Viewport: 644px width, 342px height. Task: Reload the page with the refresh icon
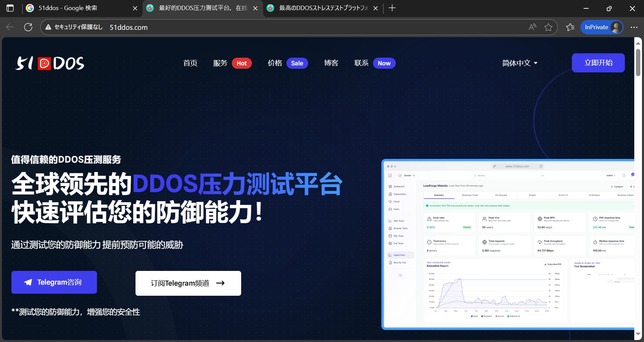click(28, 27)
